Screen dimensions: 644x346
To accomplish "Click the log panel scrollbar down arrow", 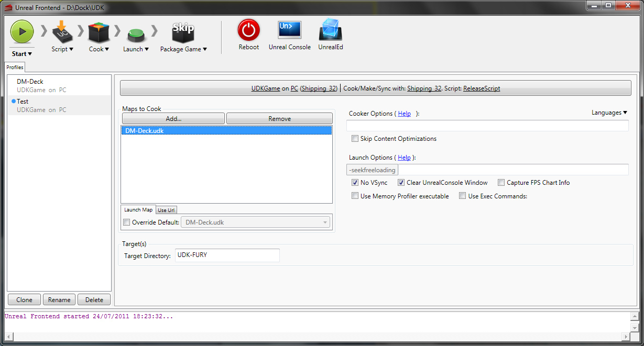I will tap(635, 327).
